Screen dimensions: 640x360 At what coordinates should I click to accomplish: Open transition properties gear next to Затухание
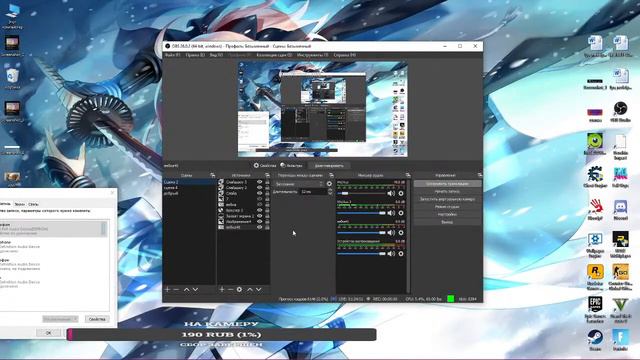click(329, 184)
